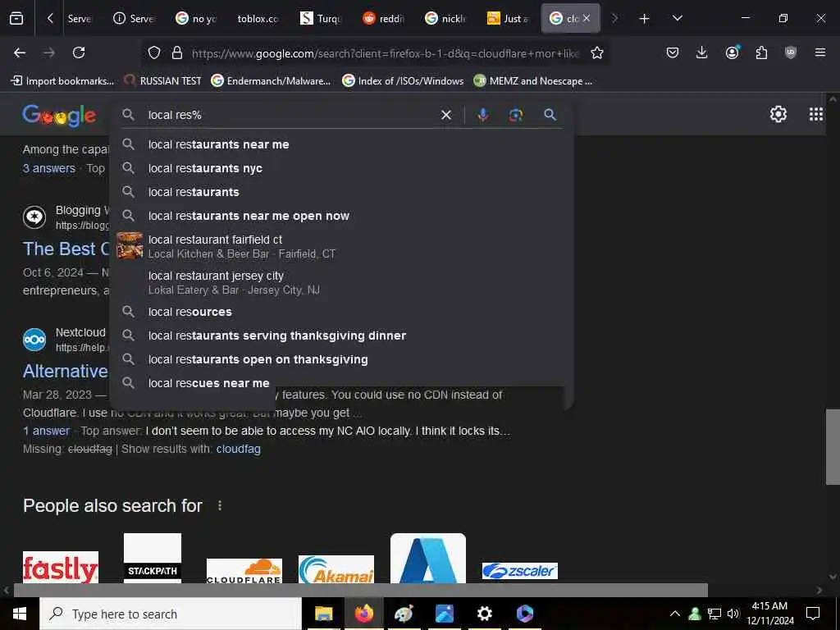Open more options beside People also search for
This screenshot has height=630, width=840.
point(220,505)
